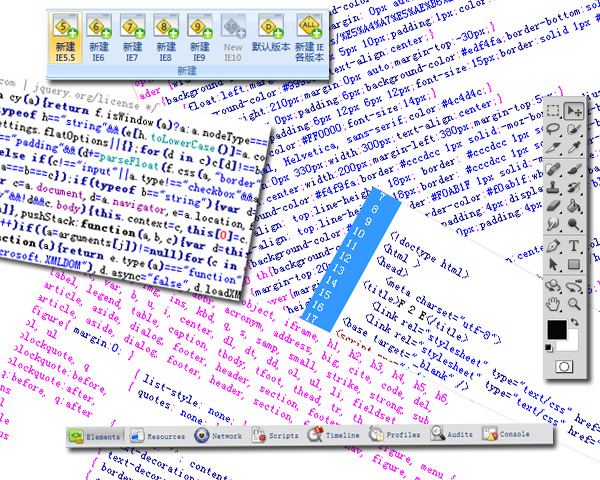Select the Pen tool

[553, 246]
